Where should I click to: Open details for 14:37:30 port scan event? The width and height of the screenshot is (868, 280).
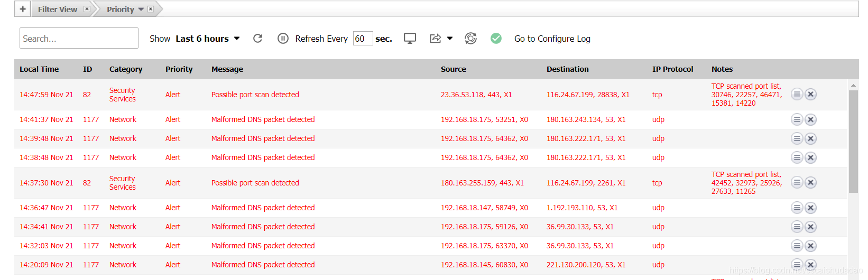797,182
